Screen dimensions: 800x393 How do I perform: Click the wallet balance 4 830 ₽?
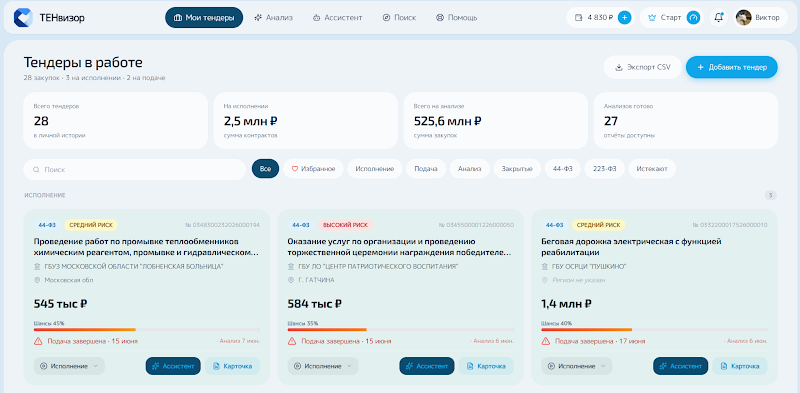click(594, 17)
